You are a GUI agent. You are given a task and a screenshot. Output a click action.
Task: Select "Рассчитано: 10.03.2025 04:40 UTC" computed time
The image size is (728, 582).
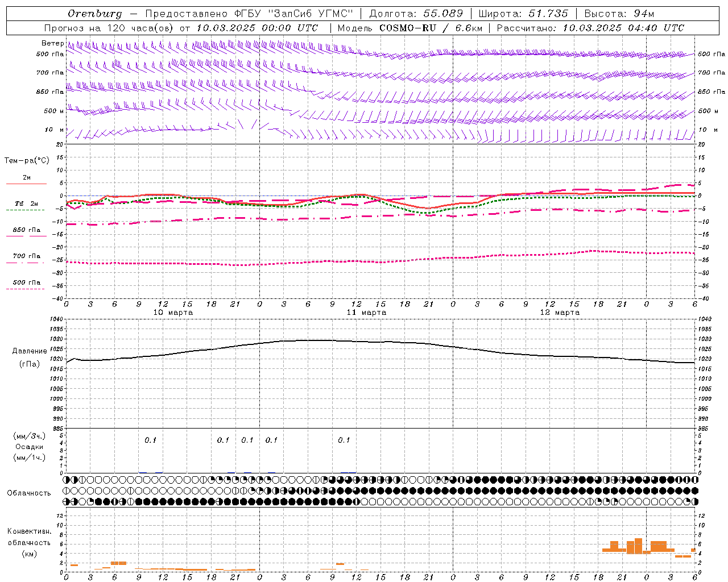(590, 28)
